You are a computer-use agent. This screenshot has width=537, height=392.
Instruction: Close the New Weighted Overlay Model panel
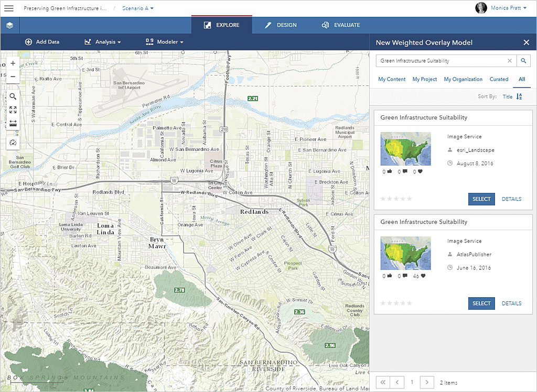pyautogui.click(x=527, y=42)
